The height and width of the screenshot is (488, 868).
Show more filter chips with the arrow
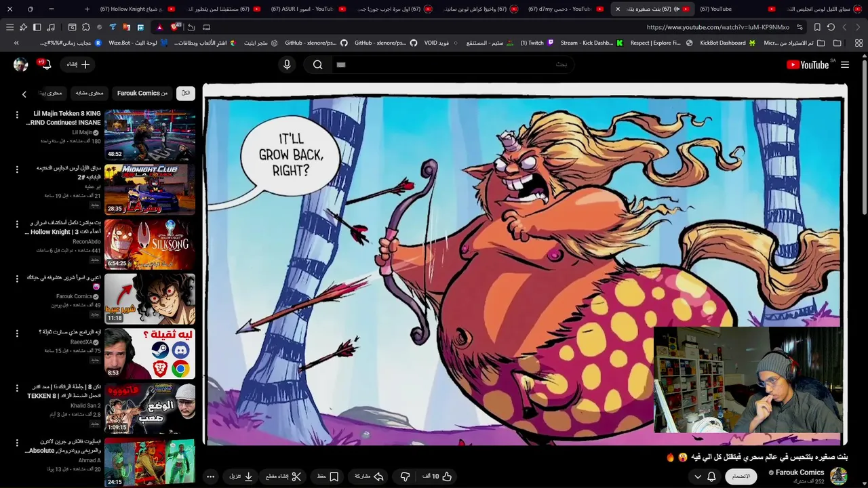tap(24, 94)
